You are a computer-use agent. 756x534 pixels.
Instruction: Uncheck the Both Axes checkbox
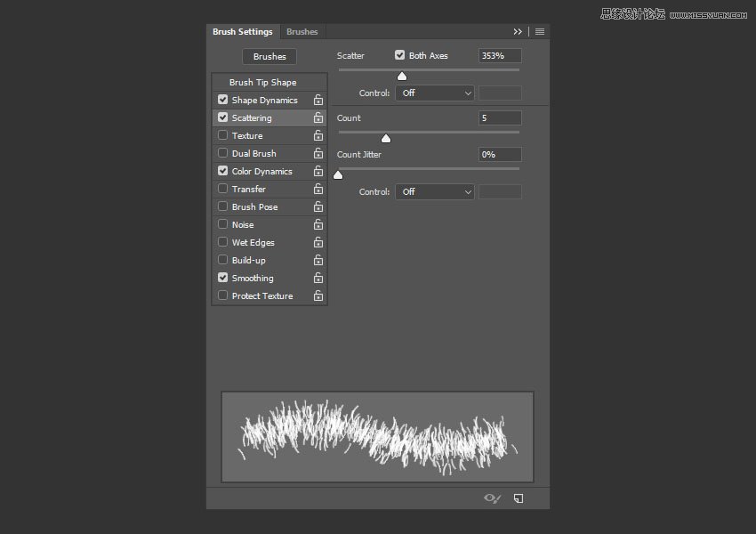tap(400, 55)
